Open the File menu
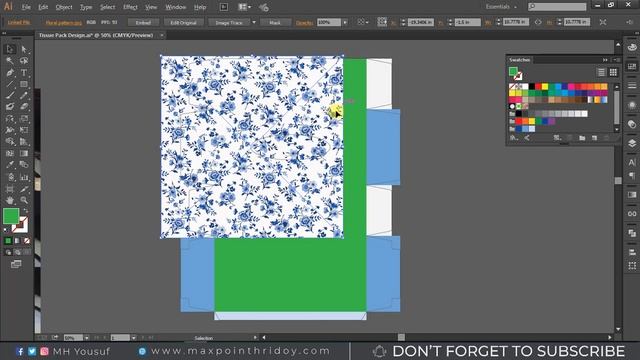The height and width of the screenshot is (360, 640). [26, 7]
